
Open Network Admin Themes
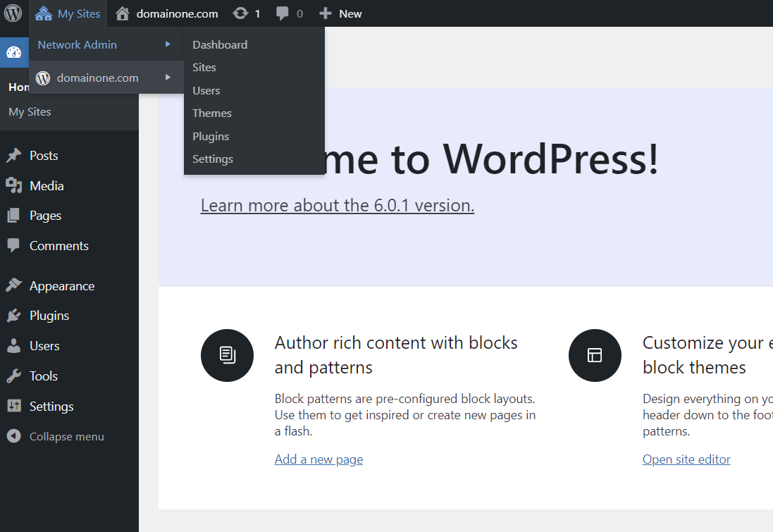click(x=212, y=113)
